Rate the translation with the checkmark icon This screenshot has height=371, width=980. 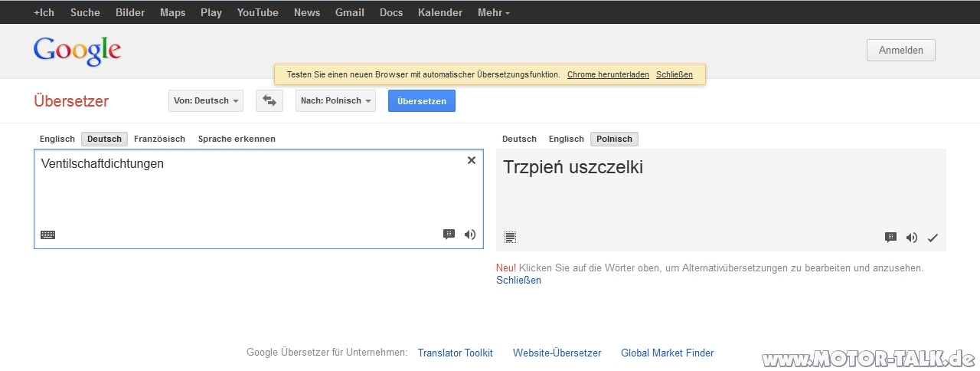tap(933, 238)
